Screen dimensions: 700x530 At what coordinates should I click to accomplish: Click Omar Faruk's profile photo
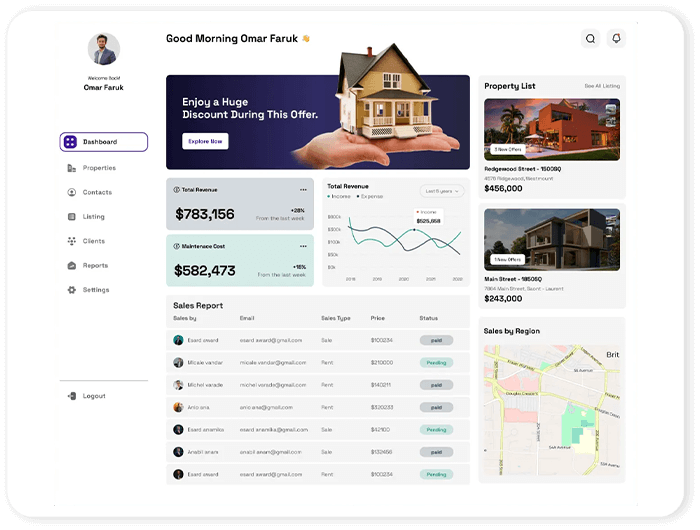(x=104, y=49)
